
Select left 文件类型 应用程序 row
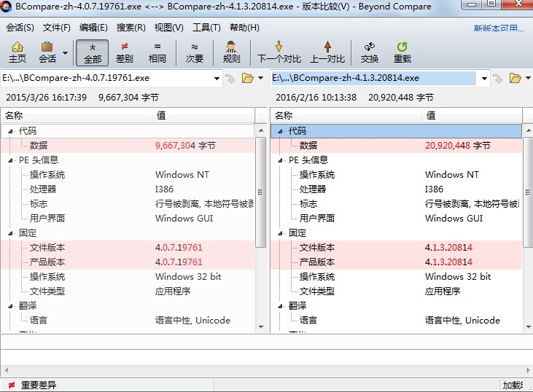pyautogui.click(x=128, y=291)
